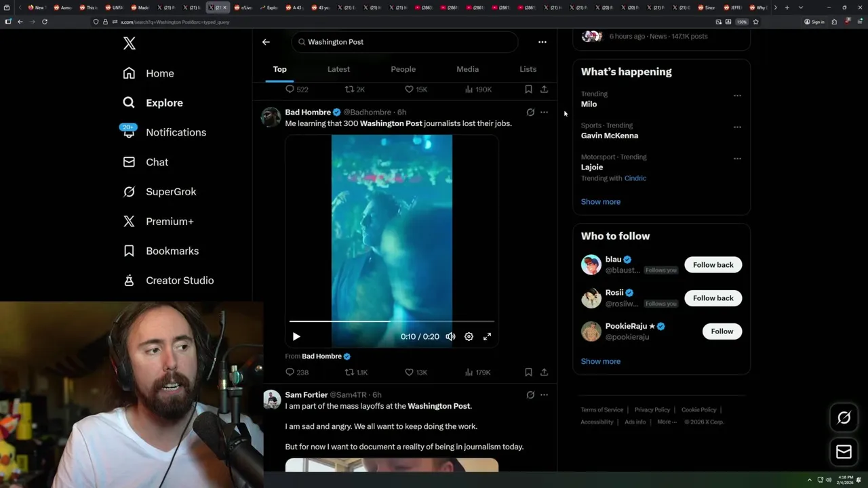This screenshot has height=488, width=868.
Task: Open floating Grok button
Action: (844, 418)
